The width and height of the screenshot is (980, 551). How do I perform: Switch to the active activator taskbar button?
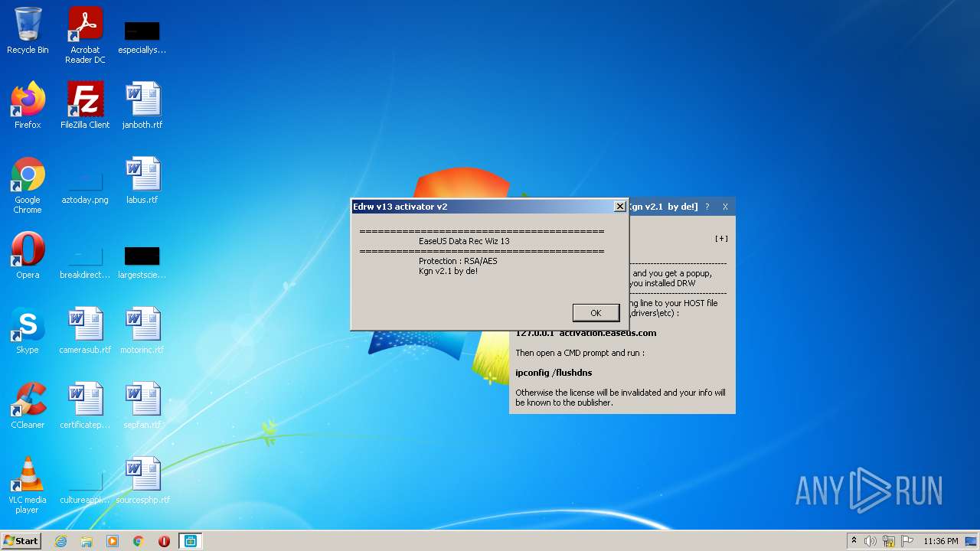(190, 541)
